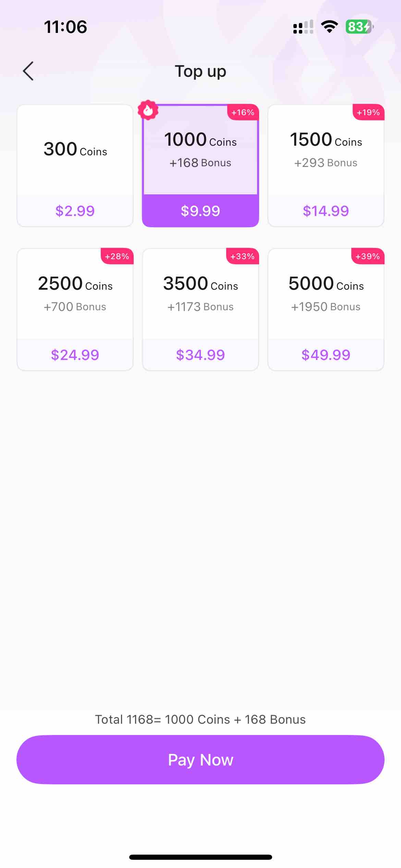This screenshot has height=868, width=401.
Task: Tap the Wi-Fi status icon
Action: coord(329,27)
